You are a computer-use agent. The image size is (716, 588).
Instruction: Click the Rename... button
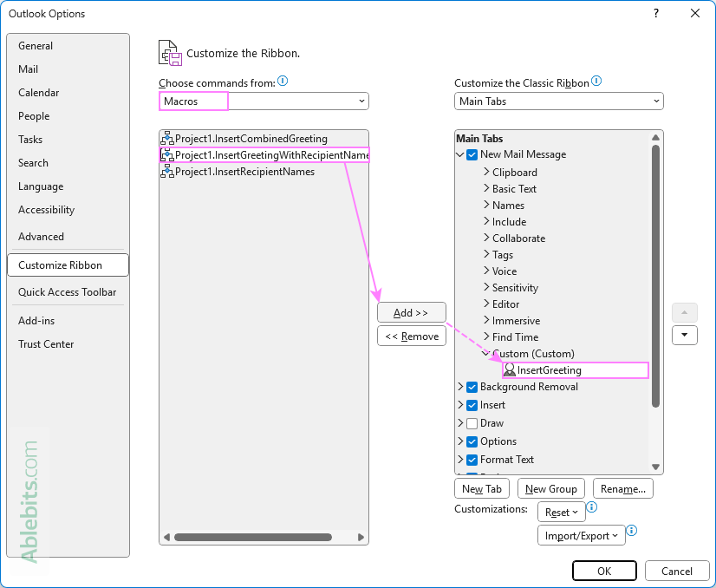pos(623,489)
